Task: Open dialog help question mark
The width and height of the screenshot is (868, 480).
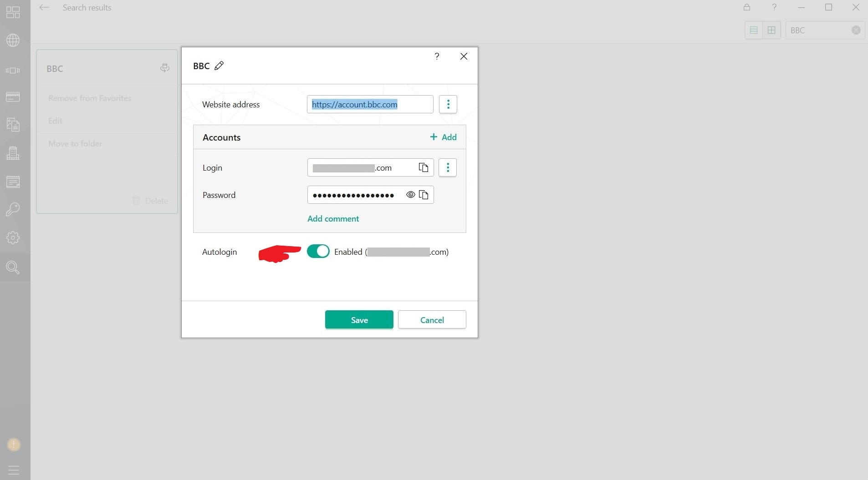Action: coord(437,56)
